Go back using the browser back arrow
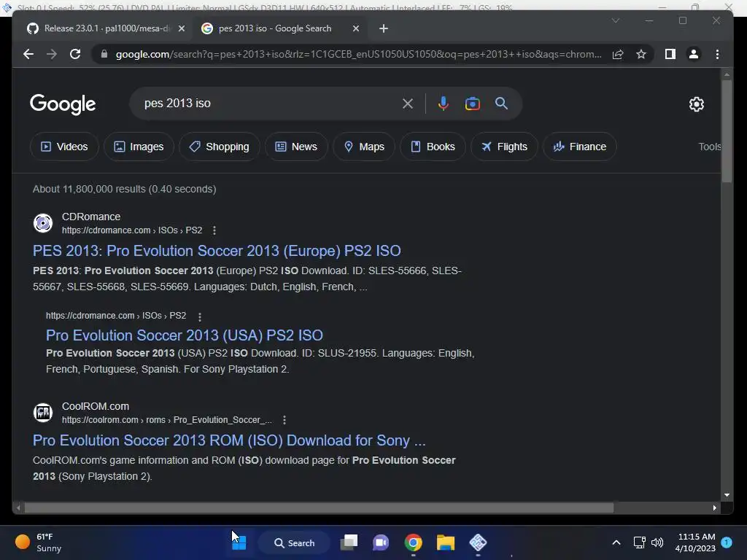This screenshot has width=747, height=560. [28, 54]
